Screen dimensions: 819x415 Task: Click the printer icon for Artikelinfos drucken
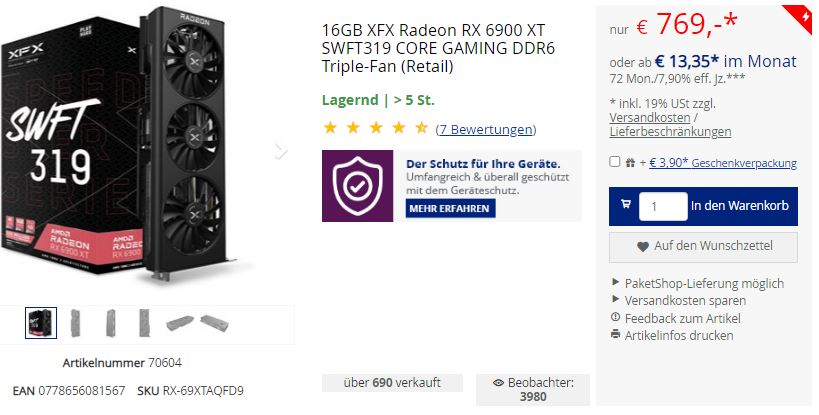(x=616, y=334)
